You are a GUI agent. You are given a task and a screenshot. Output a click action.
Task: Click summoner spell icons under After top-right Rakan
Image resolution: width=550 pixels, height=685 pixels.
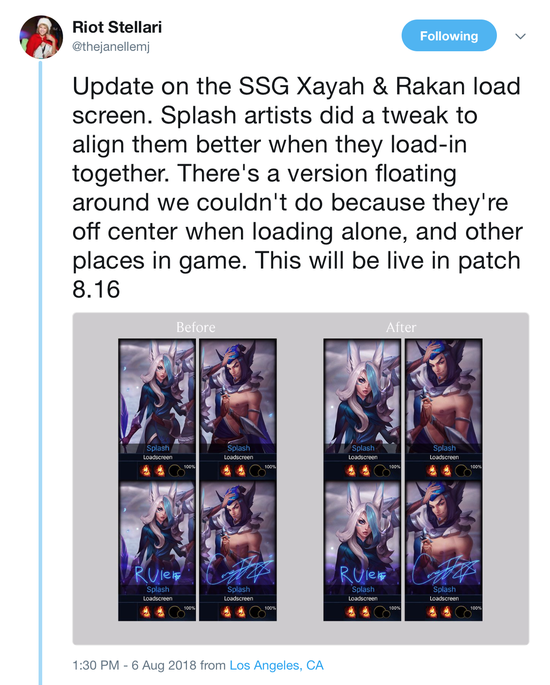tap(439, 471)
